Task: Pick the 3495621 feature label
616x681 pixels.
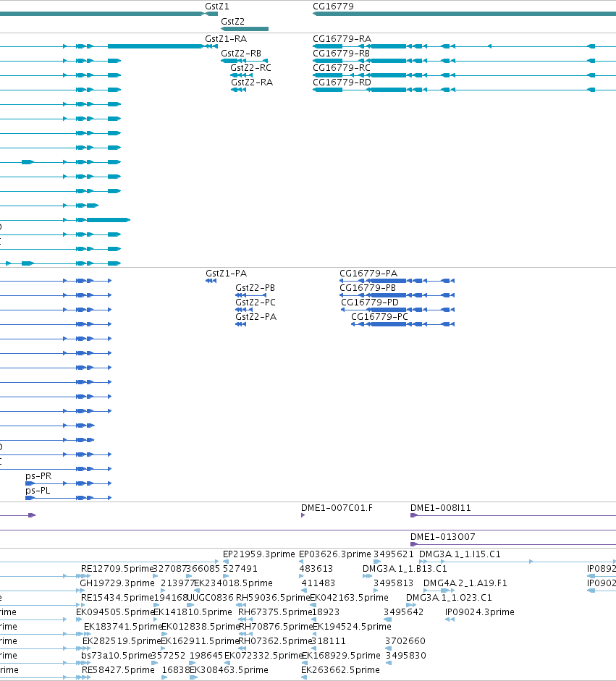Action: pyautogui.click(x=394, y=554)
